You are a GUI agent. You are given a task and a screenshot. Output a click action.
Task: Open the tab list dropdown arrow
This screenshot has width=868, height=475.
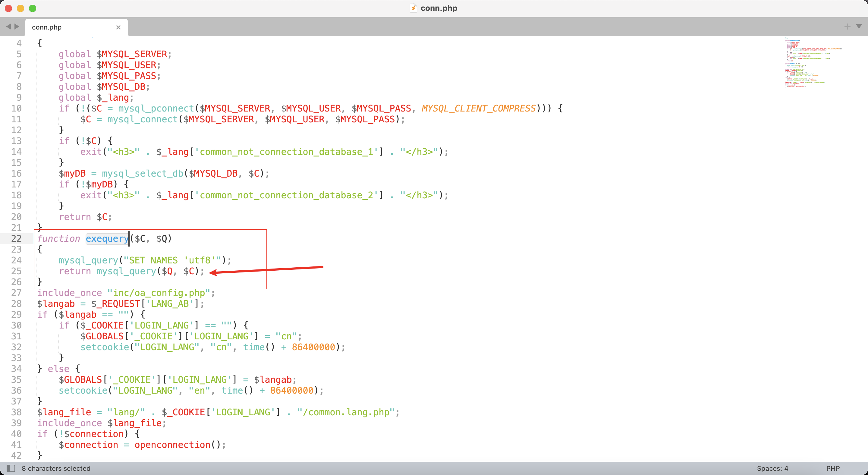859,26
